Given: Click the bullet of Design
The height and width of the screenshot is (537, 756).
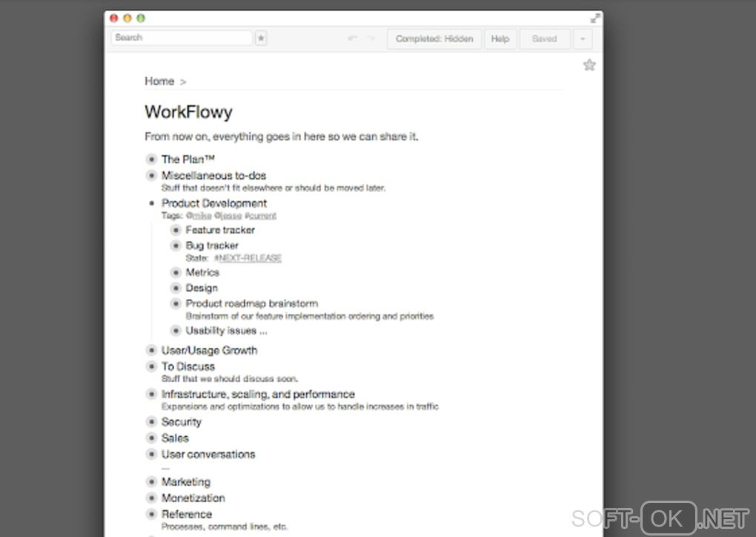Looking at the screenshot, I should [176, 288].
